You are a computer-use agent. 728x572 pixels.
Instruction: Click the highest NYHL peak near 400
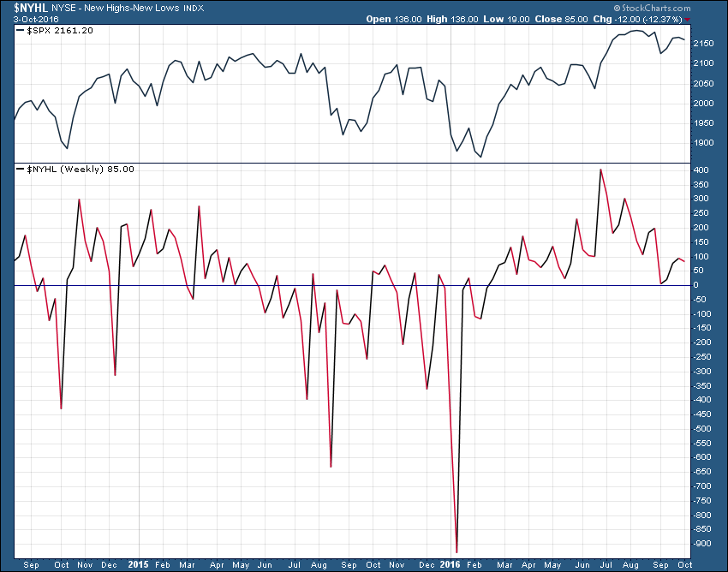pos(600,170)
